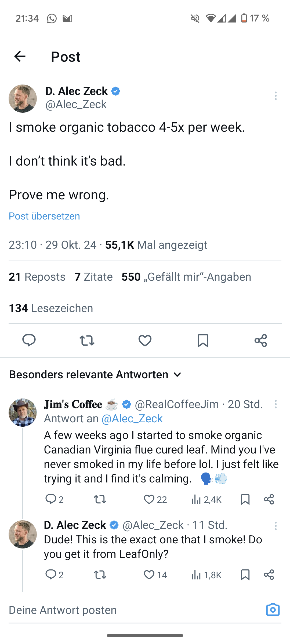Open three-dot menu on Jim's Coffee reply
Screen dimensions: 290x644
(275, 404)
